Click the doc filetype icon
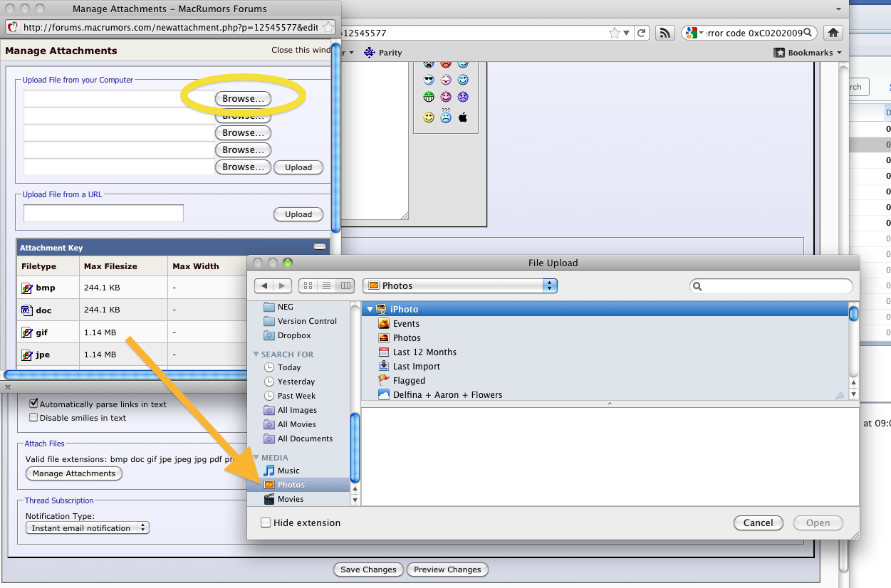Viewport: 891px width, 588px height. pos(27,310)
